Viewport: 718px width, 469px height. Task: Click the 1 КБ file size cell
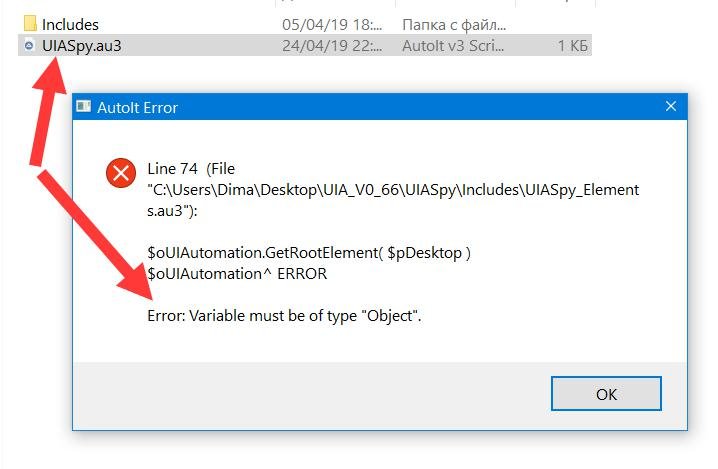click(x=572, y=46)
